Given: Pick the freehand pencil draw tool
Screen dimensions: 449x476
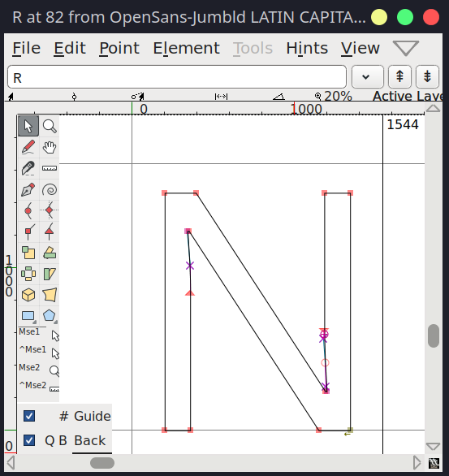Looking at the screenshot, I should tap(28, 147).
